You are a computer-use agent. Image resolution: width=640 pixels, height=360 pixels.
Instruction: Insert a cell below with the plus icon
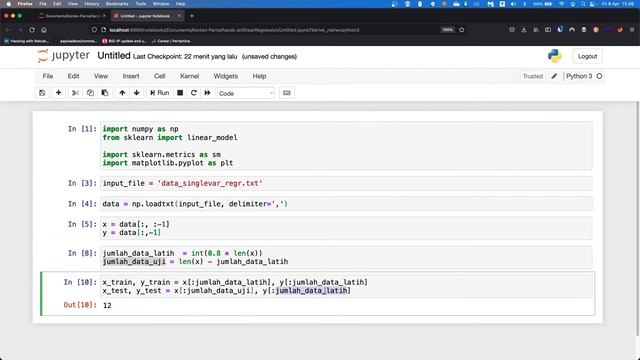[58, 93]
